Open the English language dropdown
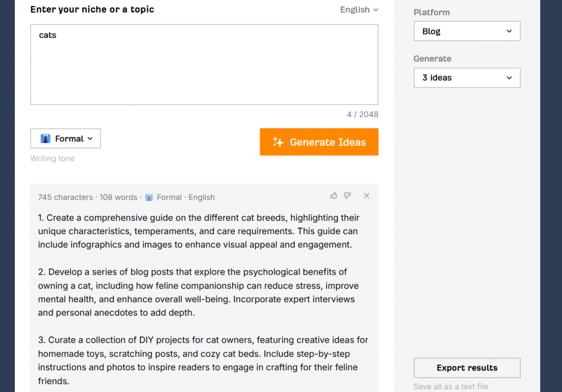Viewport: 562px width, 392px height. [359, 10]
